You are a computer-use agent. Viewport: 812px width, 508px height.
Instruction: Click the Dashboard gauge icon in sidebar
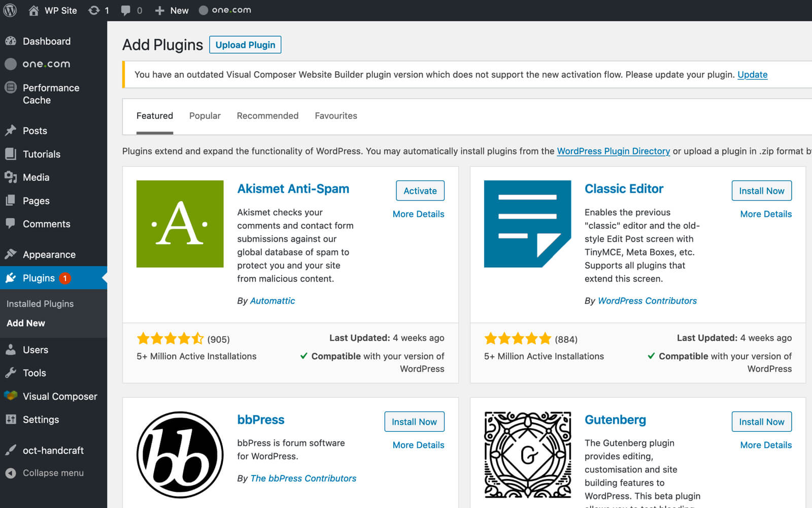tap(11, 41)
